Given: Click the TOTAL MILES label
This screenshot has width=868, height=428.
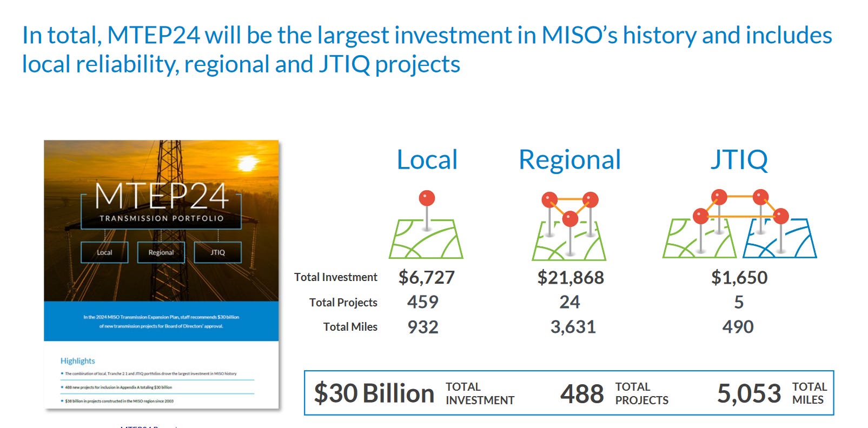Looking at the screenshot, I should point(809,393).
